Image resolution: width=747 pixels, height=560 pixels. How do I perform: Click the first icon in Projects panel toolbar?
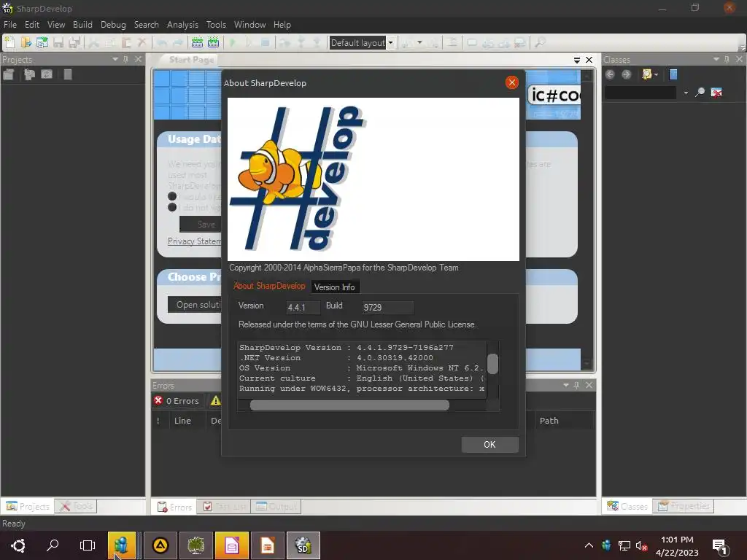click(9, 74)
